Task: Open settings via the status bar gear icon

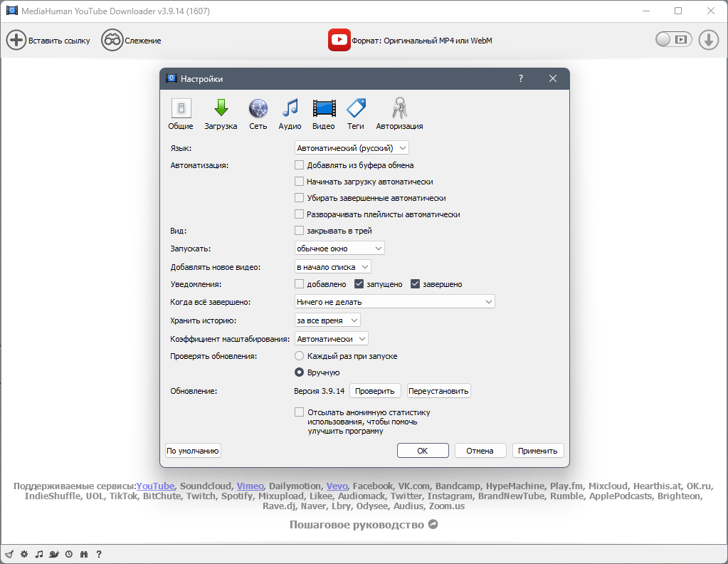Action: (24, 554)
